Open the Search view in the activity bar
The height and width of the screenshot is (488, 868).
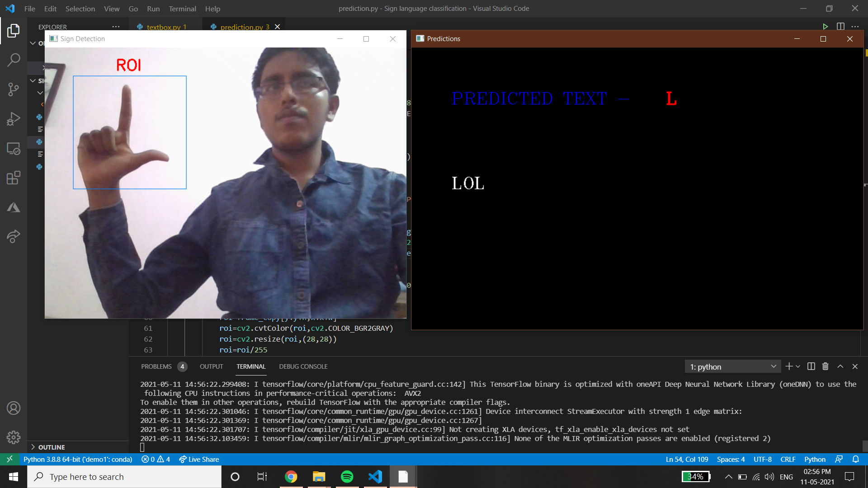(14, 59)
